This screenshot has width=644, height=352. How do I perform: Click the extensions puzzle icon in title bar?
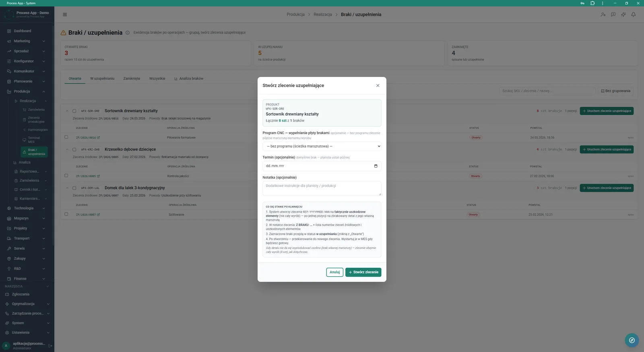pyautogui.click(x=592, y=3)
